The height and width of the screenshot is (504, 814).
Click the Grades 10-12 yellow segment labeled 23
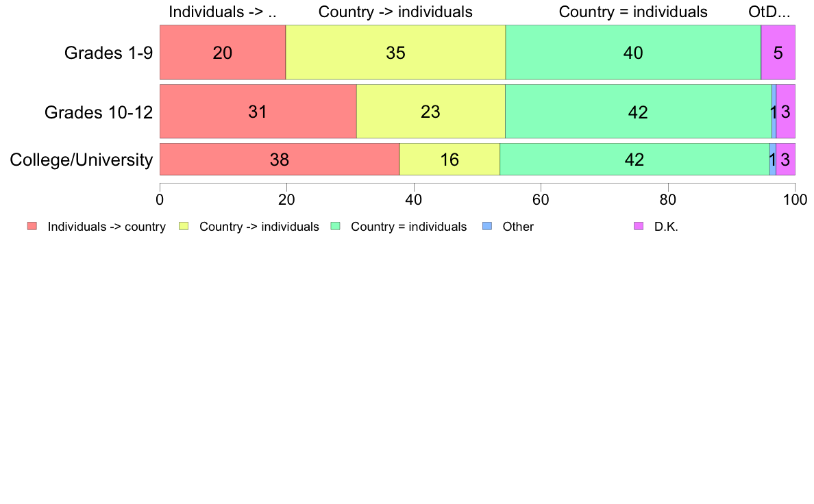point(431,112)
